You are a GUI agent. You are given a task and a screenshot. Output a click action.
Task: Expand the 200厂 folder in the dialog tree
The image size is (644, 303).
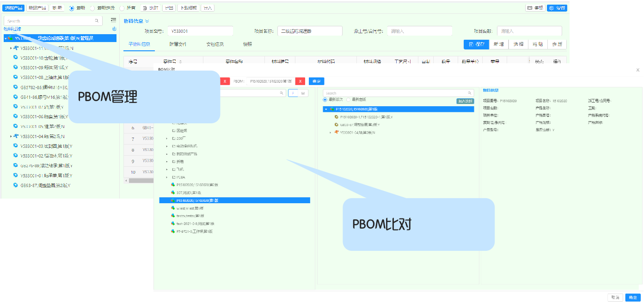tap(167, 138)
